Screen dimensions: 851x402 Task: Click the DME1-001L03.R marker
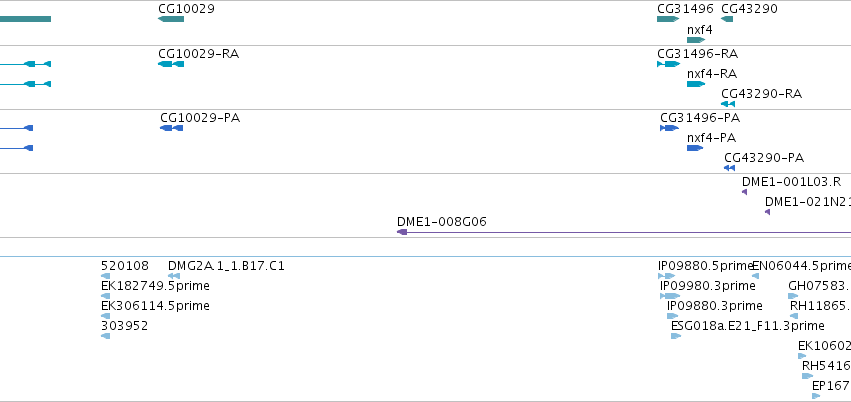(x=745, y=192)
